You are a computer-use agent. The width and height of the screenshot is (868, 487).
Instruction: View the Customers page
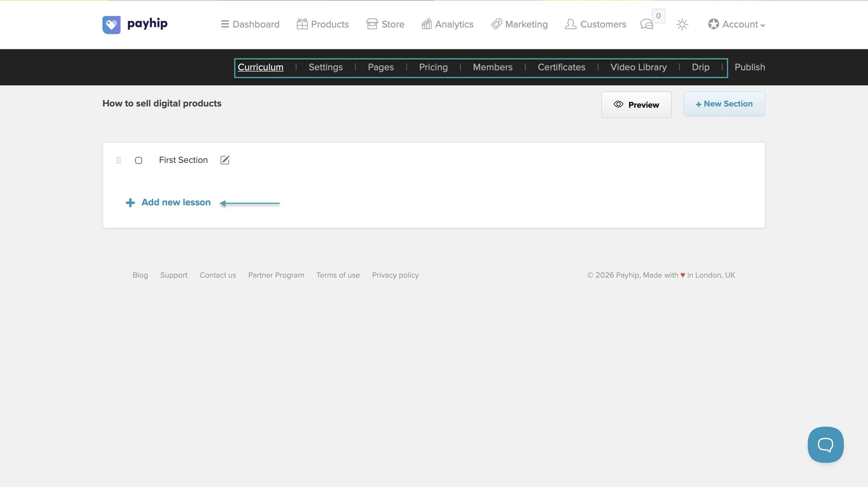[x=596, y=24]
